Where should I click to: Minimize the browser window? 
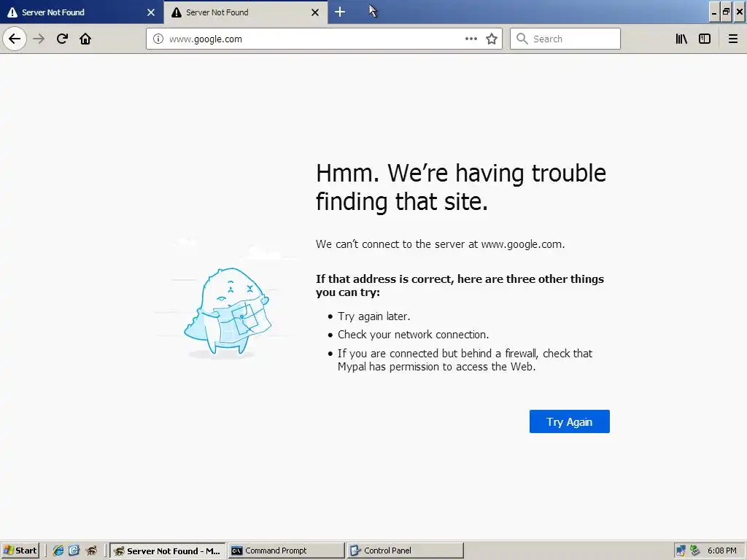point(713,12)
